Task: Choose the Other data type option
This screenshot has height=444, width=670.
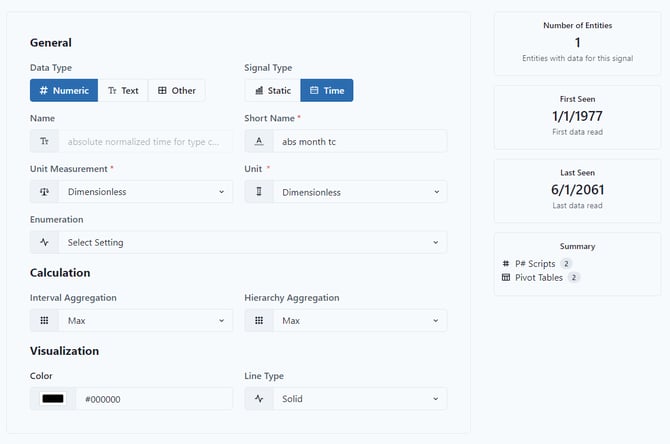Action: click(177, 91)
